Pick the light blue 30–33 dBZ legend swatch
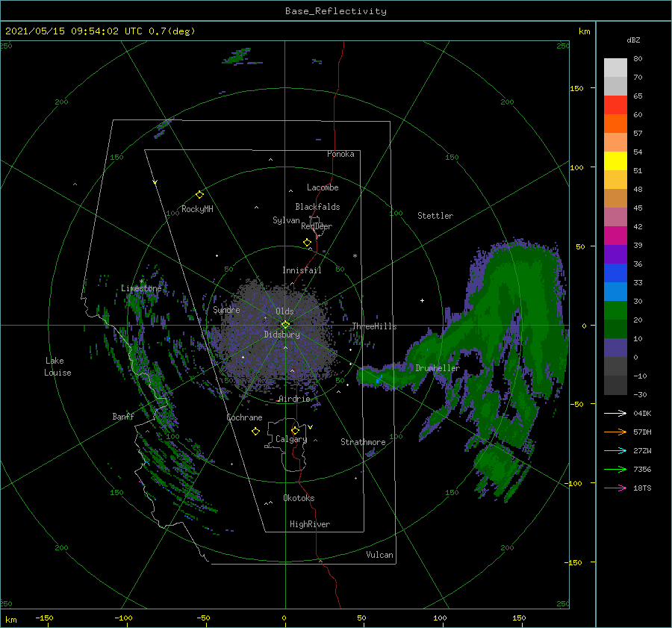The width and height of the screenshot is (672, 628). 615,291
